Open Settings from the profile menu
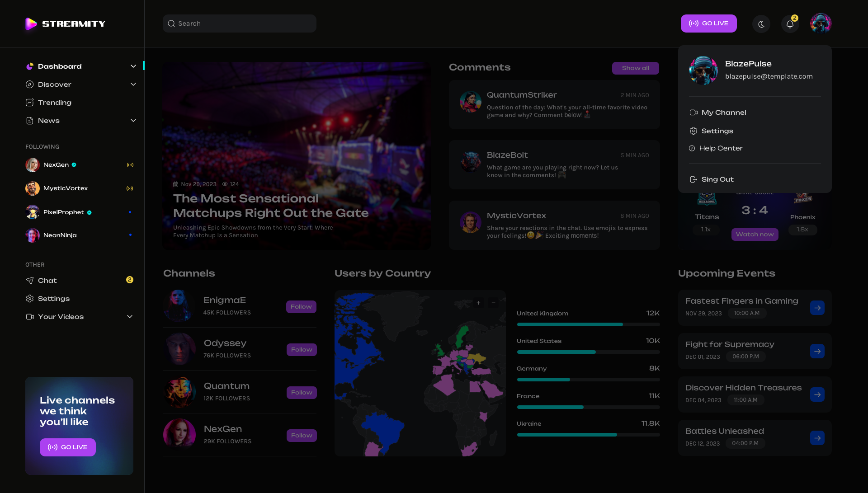The height and width of the screenshot is (493, 868). click(x=717, y=131)
